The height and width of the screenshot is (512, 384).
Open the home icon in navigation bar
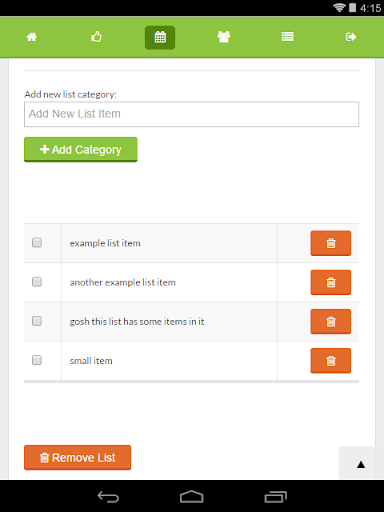32,37
